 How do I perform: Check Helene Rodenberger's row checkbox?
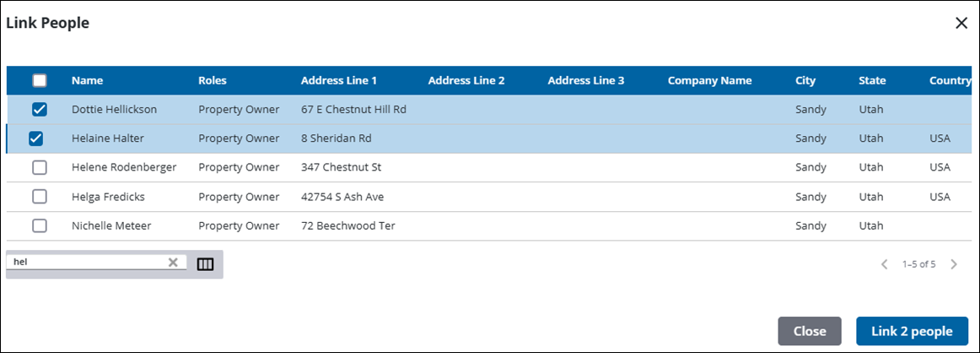tap(40, 167)
